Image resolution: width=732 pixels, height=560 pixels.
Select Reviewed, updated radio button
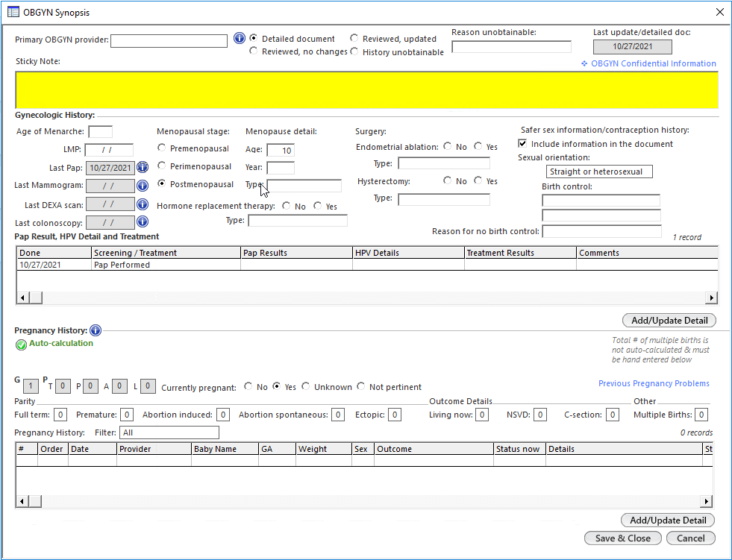pyautogui.click(x=354, y=38)
